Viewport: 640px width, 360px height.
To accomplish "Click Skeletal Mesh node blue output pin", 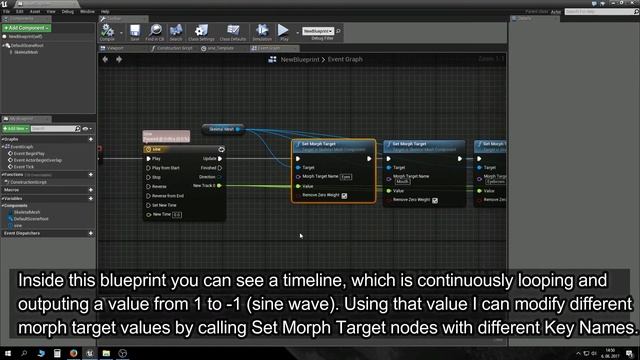I will tap(238, 129).
